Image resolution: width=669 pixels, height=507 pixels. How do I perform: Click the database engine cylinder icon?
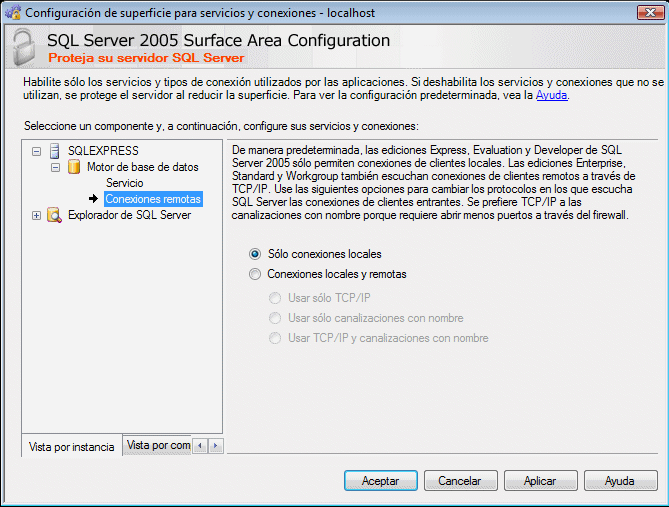(x=74, y=167)
